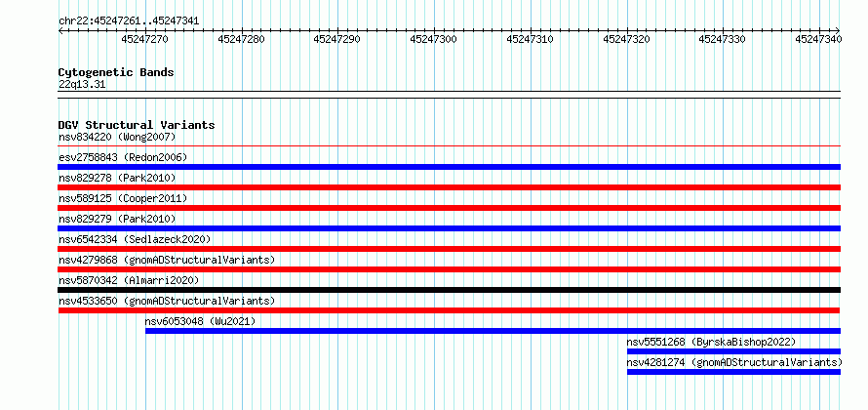Select the thin red nsv834220 variant line
This screenshot has width=868, height=410.
coord(449,146)
